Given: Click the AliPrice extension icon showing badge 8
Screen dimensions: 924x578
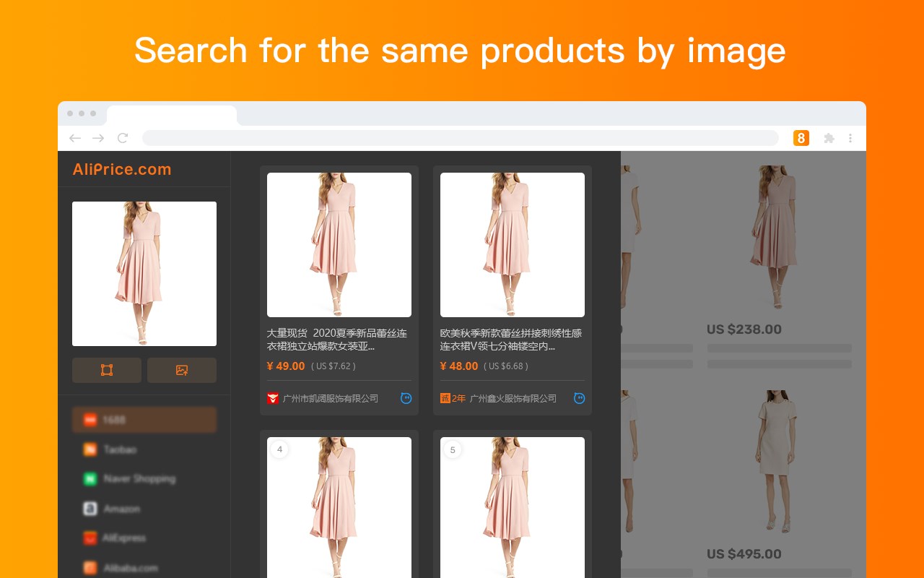Looking at the screenshot, I should tap(801, 137).
